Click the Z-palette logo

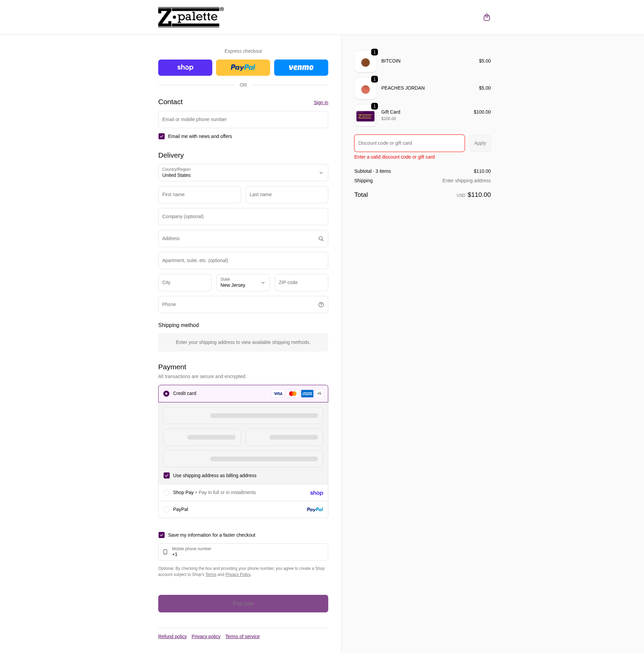[x=190, y=17]
